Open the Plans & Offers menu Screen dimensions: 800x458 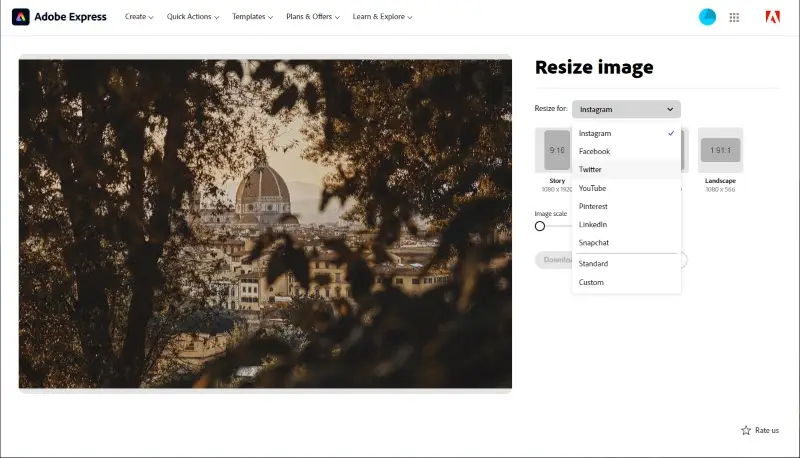coord(312,17)
